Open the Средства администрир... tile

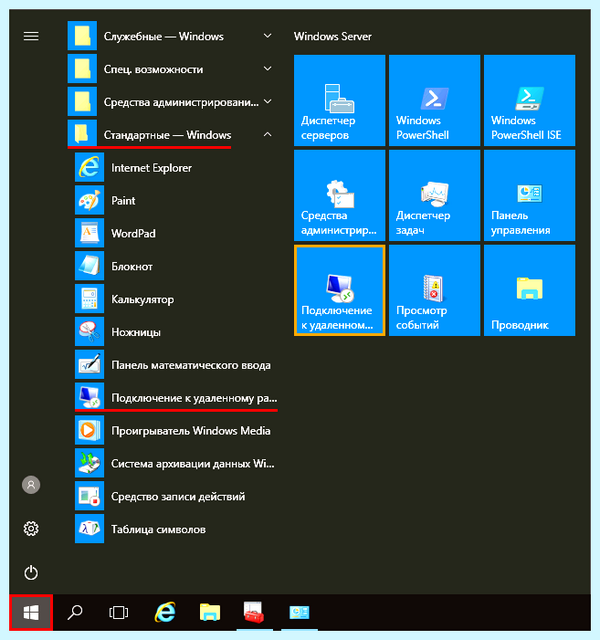pyautogui.click(x=340, y=196)
